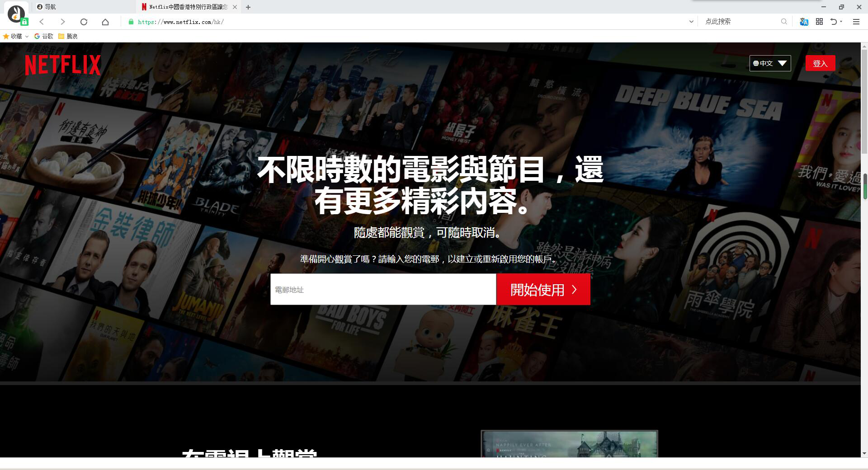Focus the 電郵地址 email input field
The height and width of the screenshot is (470, 868).
click(x=383, y=289)
